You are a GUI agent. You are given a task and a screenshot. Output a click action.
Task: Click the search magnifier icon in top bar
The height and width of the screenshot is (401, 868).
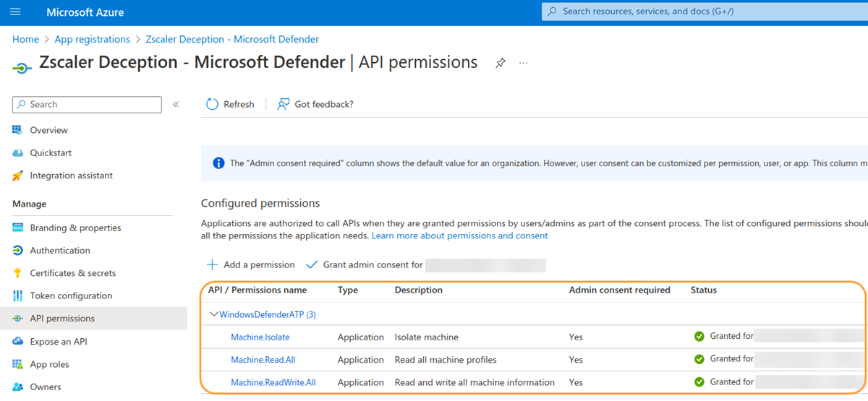[553, 12]
